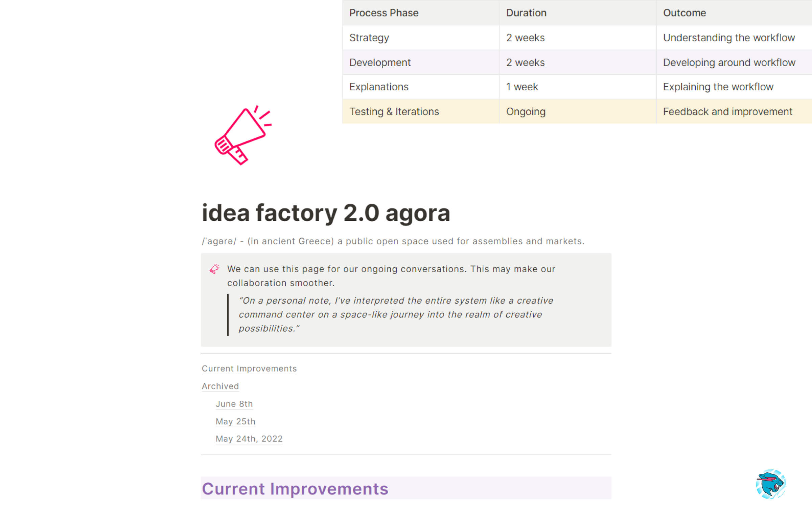Select the Duration column header
This screenshot has width=812, height=508.
(x=526, y=13)
